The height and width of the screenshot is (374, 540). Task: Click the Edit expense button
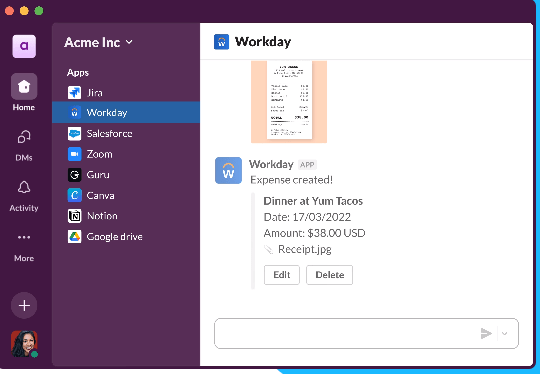coord(282,275)
